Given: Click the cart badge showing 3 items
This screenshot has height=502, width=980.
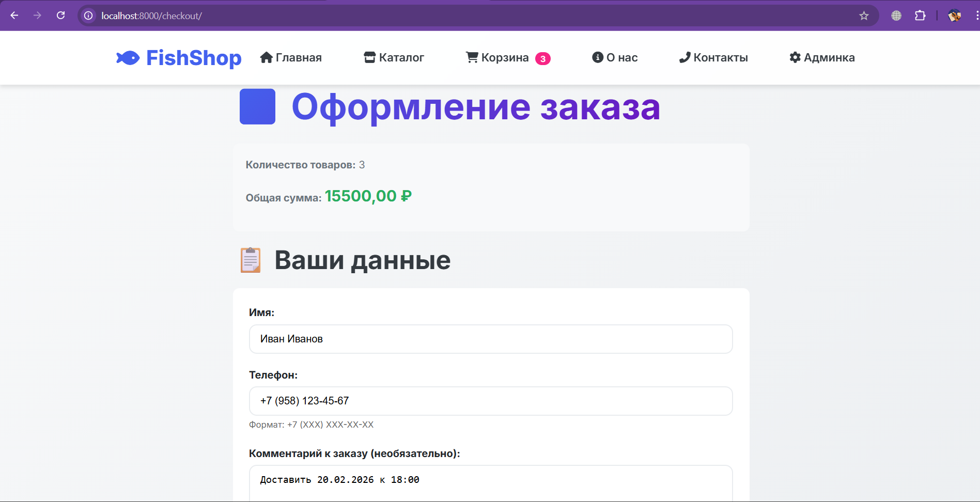Looking at the screenshot, I should coord(543,58).
